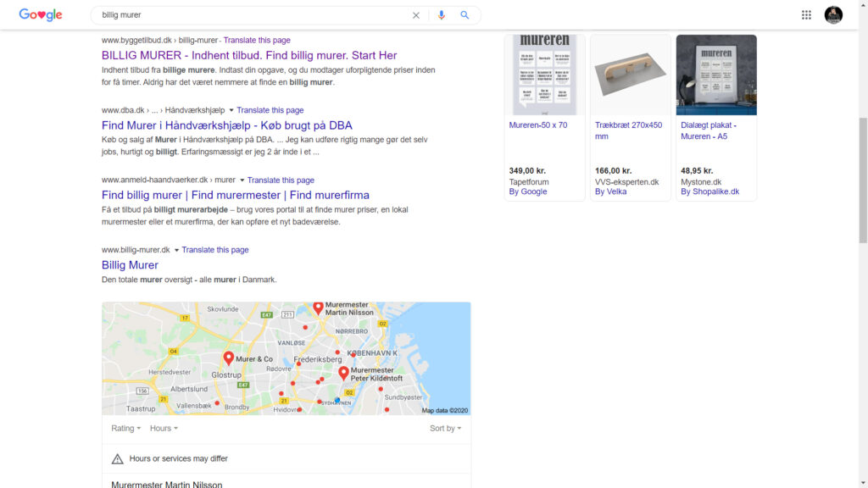The width and height of the screenshot is (868, 488).
Task: Open the Dialægt plakat - Mureren - A5 link
Action: [709, 131]
